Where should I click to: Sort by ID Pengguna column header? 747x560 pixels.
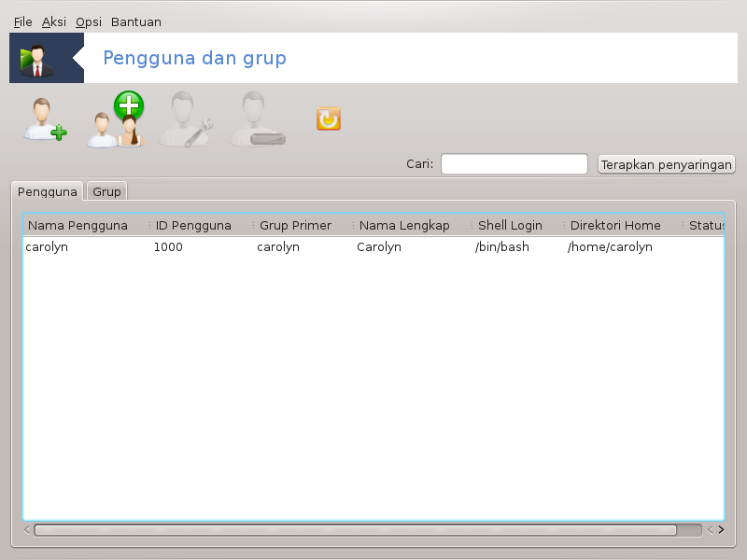[x=201, y=225]
